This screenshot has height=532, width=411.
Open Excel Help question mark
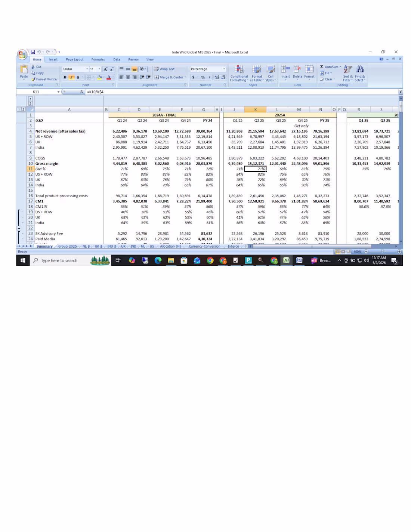[381, 59]
